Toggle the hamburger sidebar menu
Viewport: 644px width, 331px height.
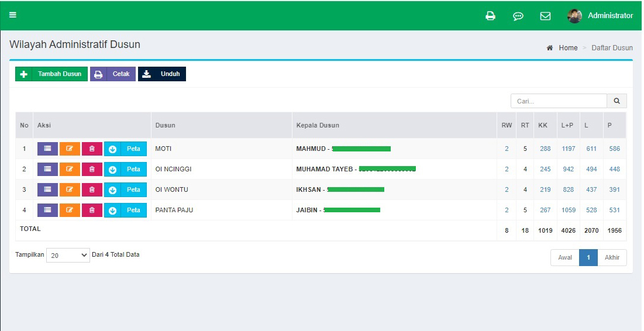tap(12, 15)
